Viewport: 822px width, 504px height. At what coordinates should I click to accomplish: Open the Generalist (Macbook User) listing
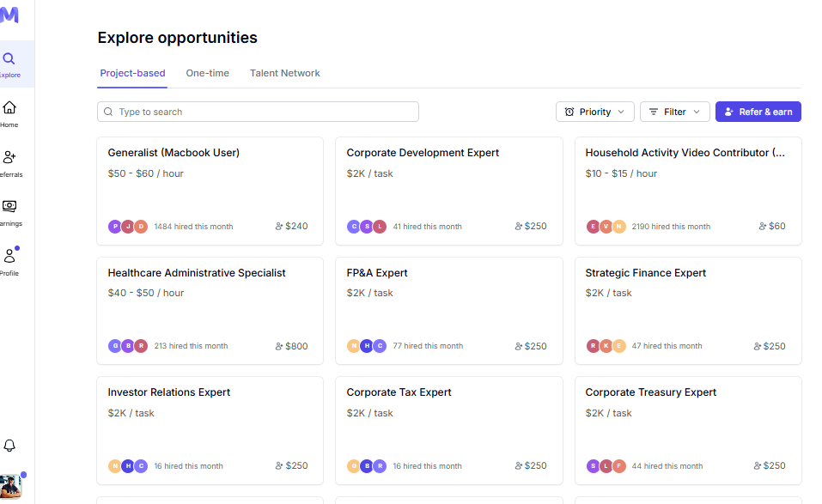tap(210, 191)
